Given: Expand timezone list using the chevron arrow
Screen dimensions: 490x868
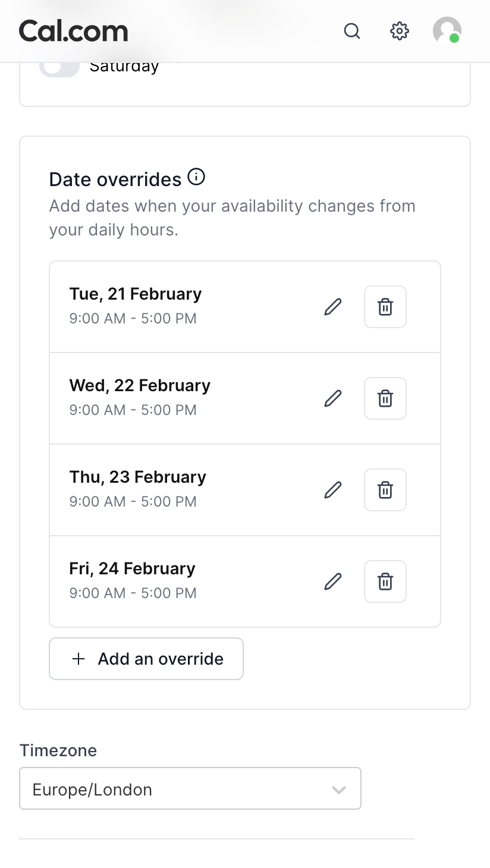Looking at the screenshot, I should tap(339, 790).
